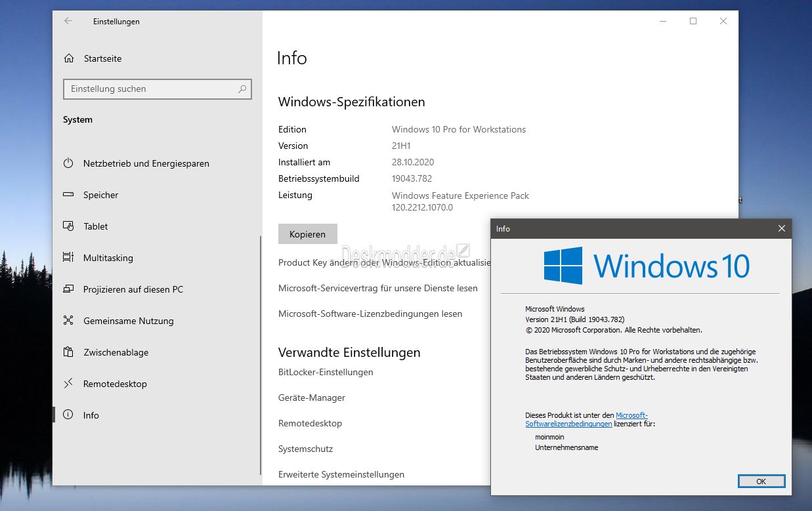Screen dimensions: 812x511
Task: Select the Remotedesktop sidebar icon
Action: click(x=68, y=384)
